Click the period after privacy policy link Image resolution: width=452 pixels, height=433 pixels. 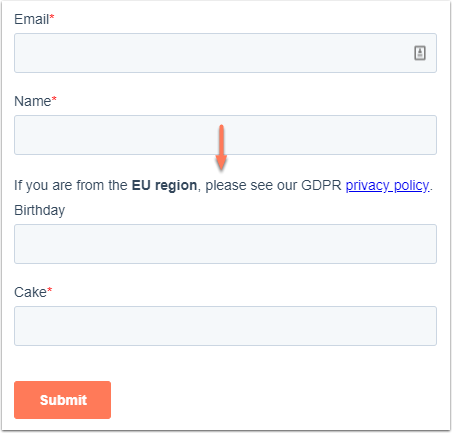tap(431, 189)
